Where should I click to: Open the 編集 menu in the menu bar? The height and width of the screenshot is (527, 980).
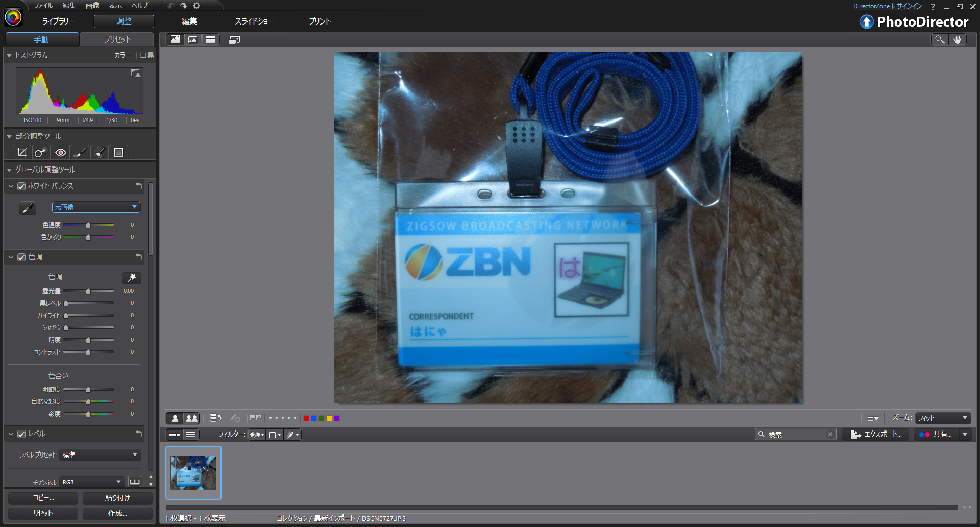(69, 5)
